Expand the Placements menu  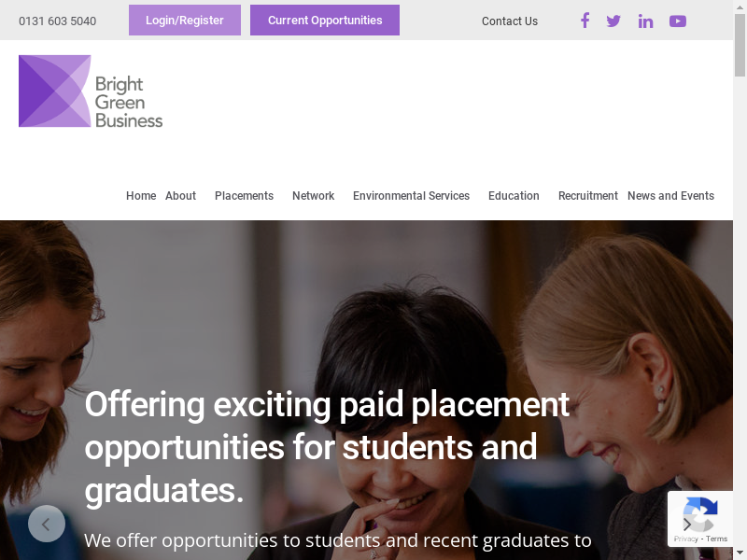point(244,196)
